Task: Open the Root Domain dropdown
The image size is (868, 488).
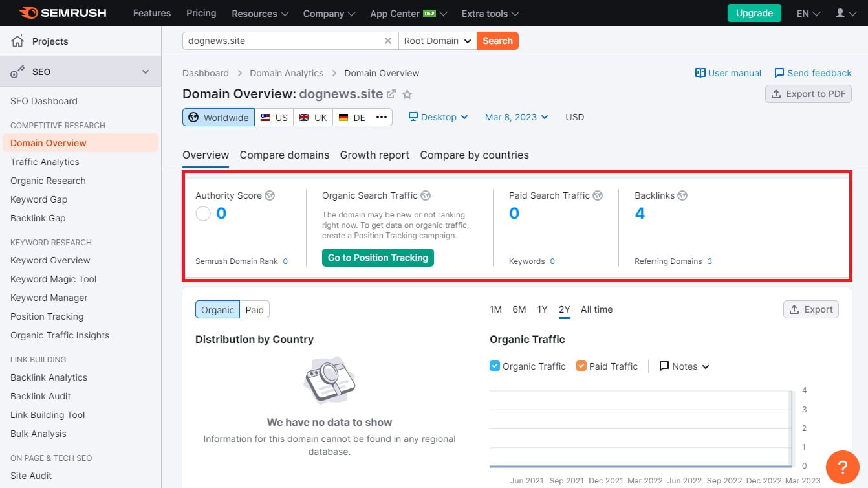Action: pos(438,41)
